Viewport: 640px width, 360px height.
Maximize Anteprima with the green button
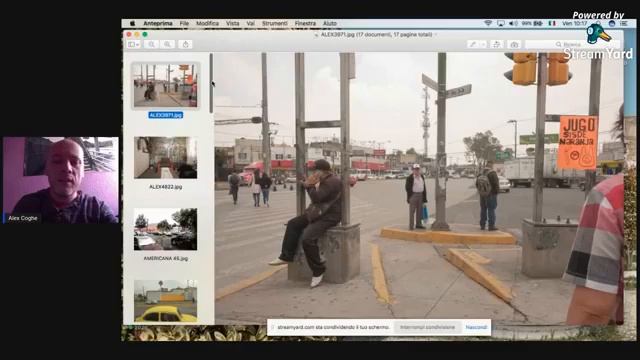pos(144,35)
